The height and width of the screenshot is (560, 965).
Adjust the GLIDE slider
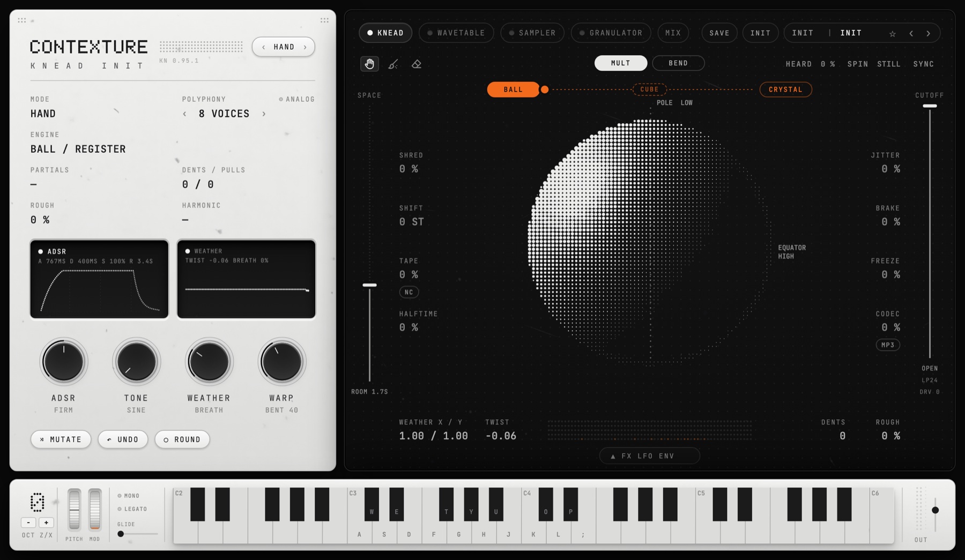137,534
